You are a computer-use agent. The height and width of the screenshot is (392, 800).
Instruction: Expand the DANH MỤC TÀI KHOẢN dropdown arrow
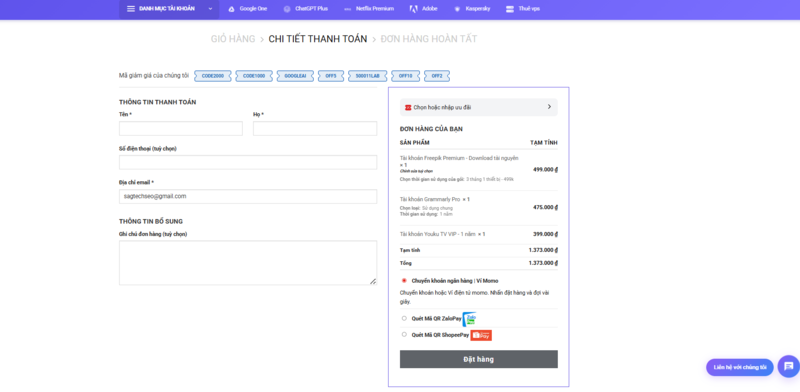coord(210,9)
